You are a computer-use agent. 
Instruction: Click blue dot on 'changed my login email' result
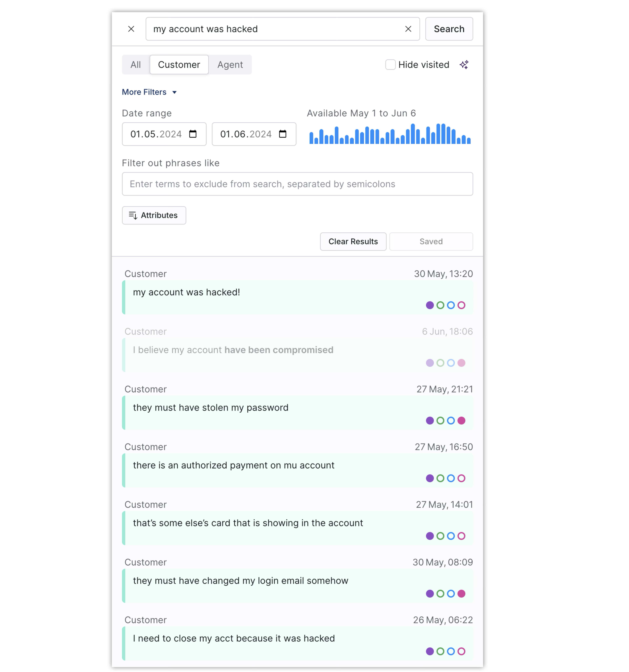450,594
